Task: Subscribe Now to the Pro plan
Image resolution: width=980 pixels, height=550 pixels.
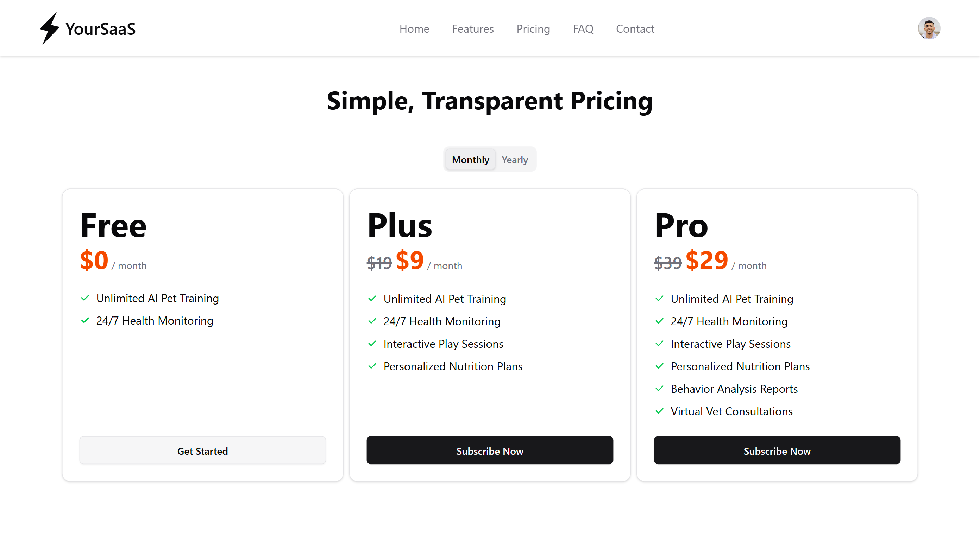Action: (777, 450)
